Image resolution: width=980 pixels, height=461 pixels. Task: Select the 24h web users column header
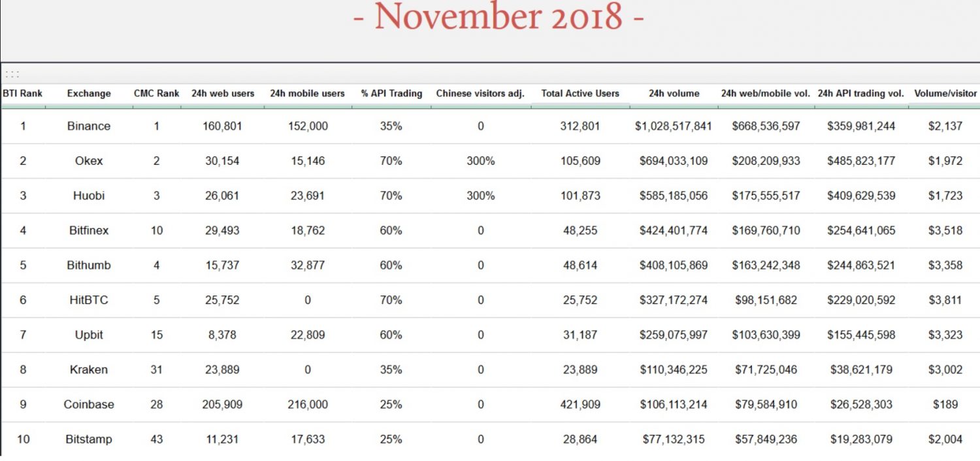(223, 94)
